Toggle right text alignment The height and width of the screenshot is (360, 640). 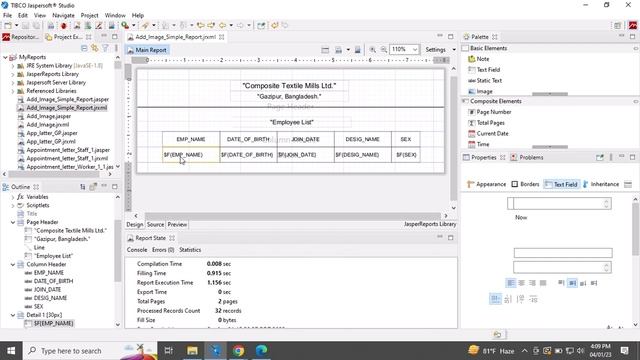click(532, 283)
